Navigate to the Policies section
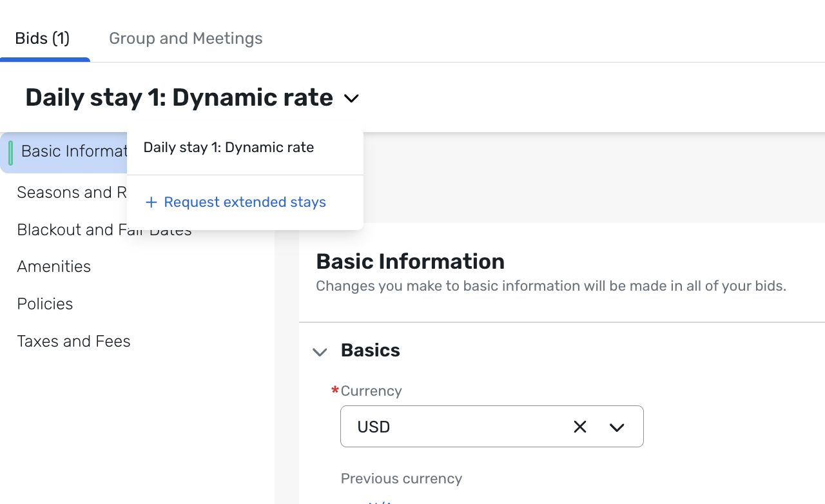Viewport: 825px width, 504px height. (45, 304)
